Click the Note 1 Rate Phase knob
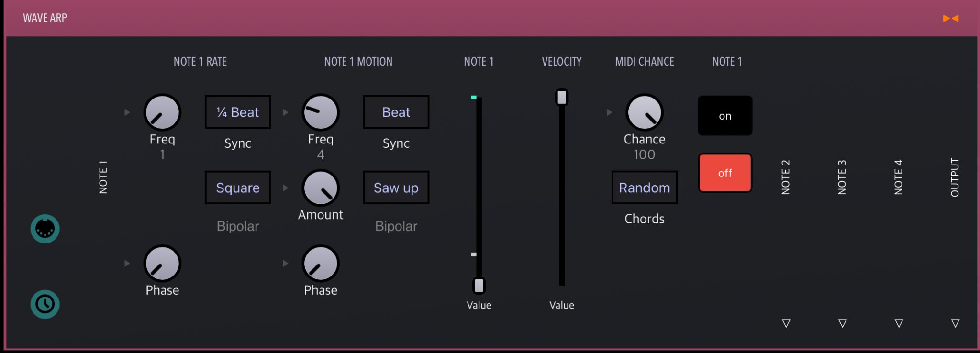 coord(162,264)
